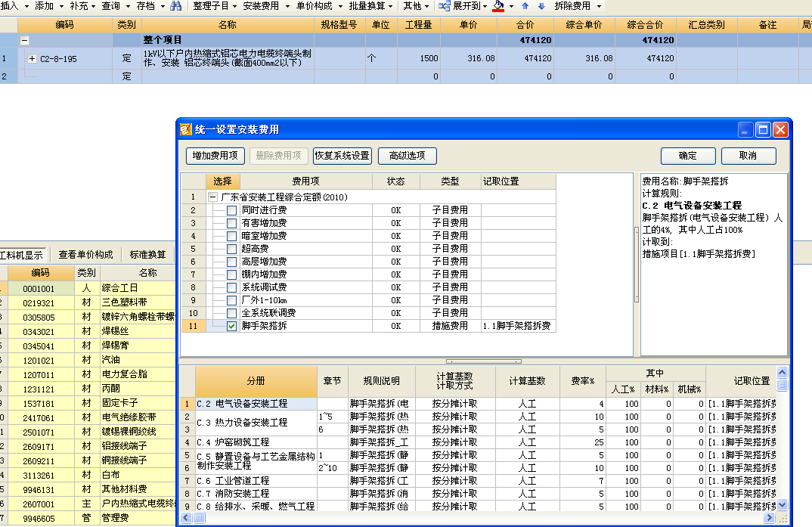Check the 系统调试费 checkbox
The width and height of the screenshot is (812, 527).
point(231,287)
